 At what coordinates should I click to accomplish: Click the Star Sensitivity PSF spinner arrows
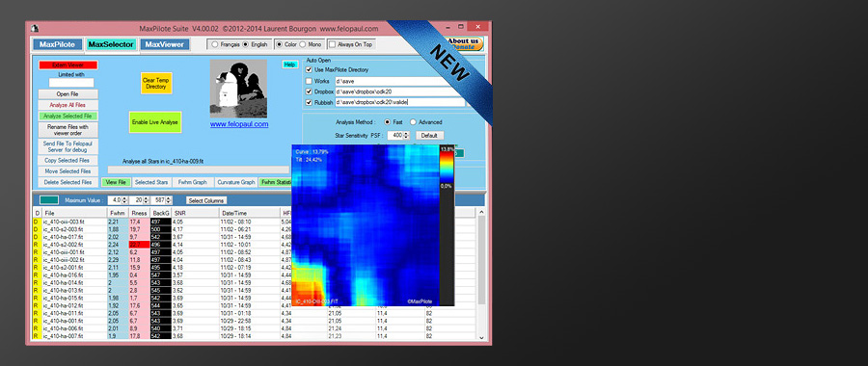407,135
